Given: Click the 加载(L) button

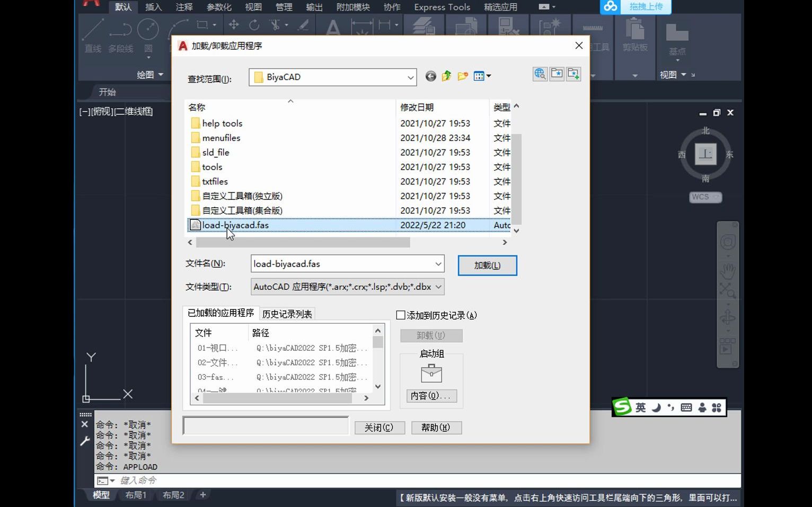Looking at the screenshot, I should pos(487,265).
